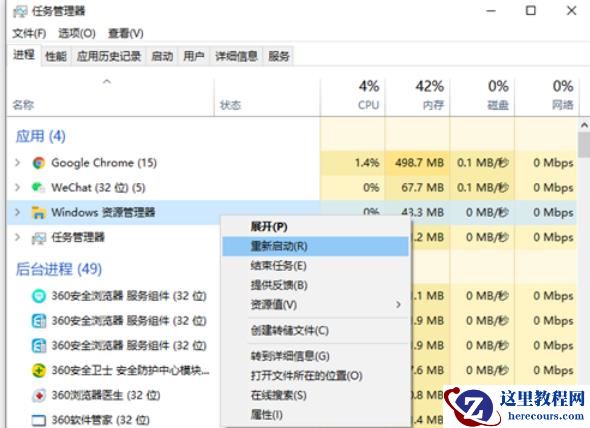Open the 文件(F) menu

point(29,34)
